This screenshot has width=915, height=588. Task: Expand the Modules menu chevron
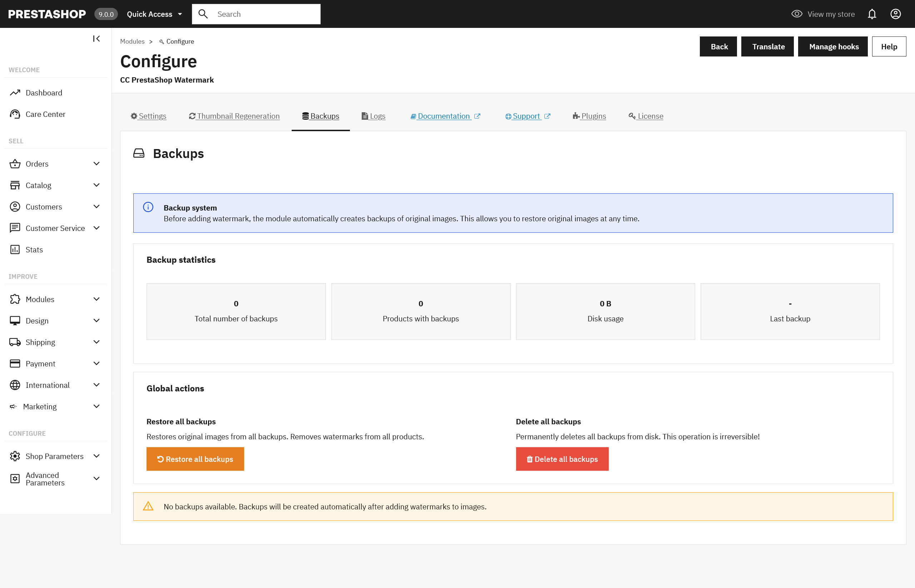(x=97, y=299)
